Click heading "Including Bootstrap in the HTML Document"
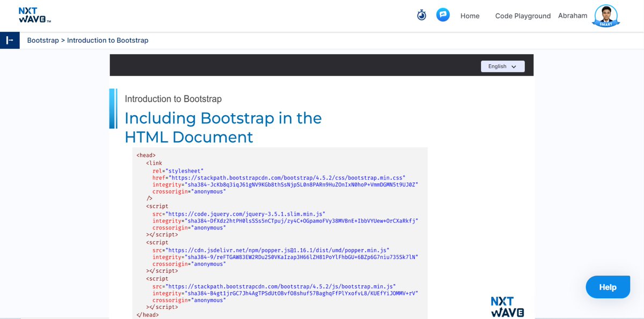This screenshot has height=319, width=644. [223, 127]
